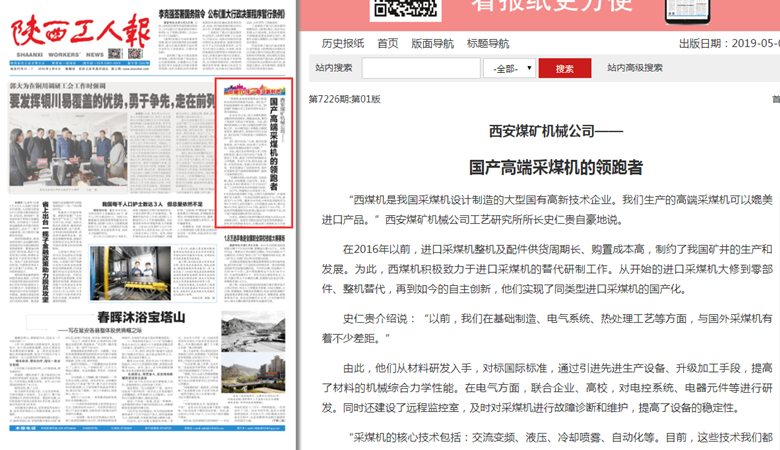
Task: Click the 陕西工人报 masthead logo
Action: point(81,31)
